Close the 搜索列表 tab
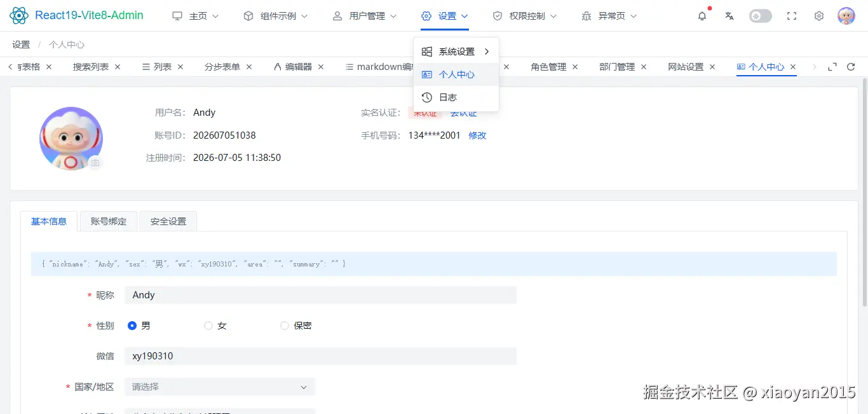 pyautogui.click(x=118, y=67)
